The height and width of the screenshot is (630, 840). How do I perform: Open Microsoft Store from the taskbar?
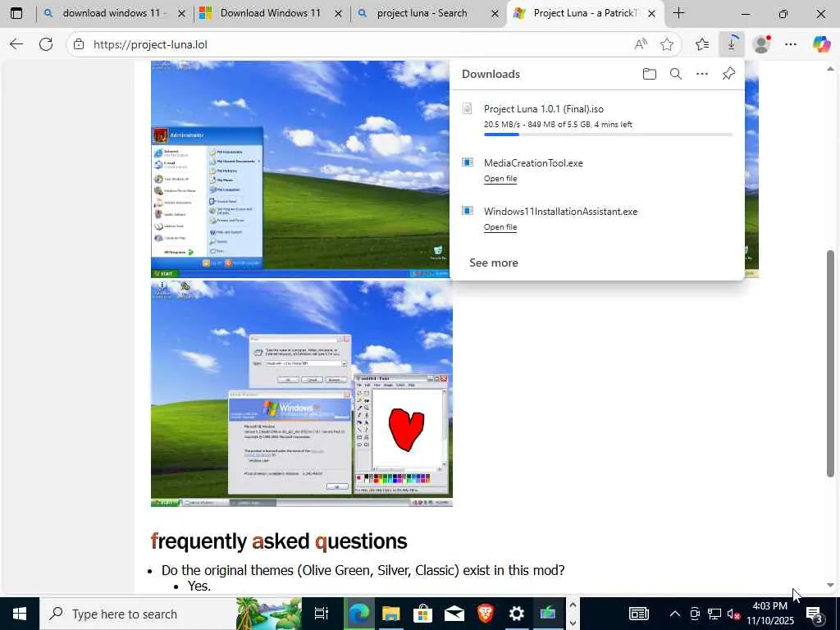[x=422, y=614]
